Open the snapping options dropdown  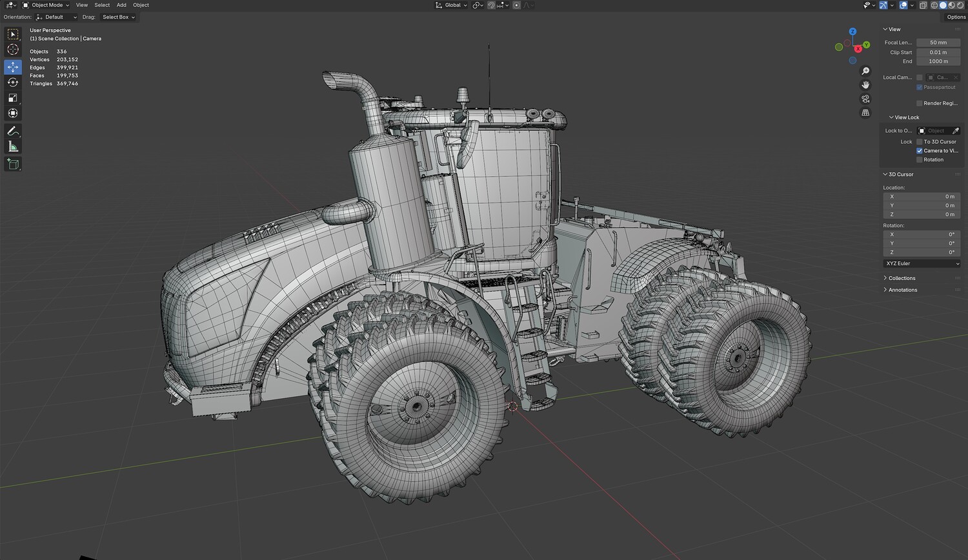(x=503, y=5)
